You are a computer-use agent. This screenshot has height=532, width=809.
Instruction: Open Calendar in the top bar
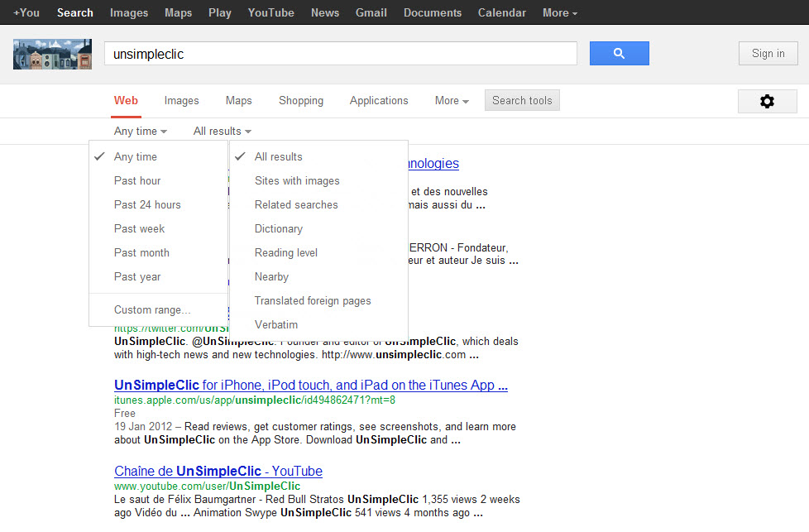pos(502,12)
